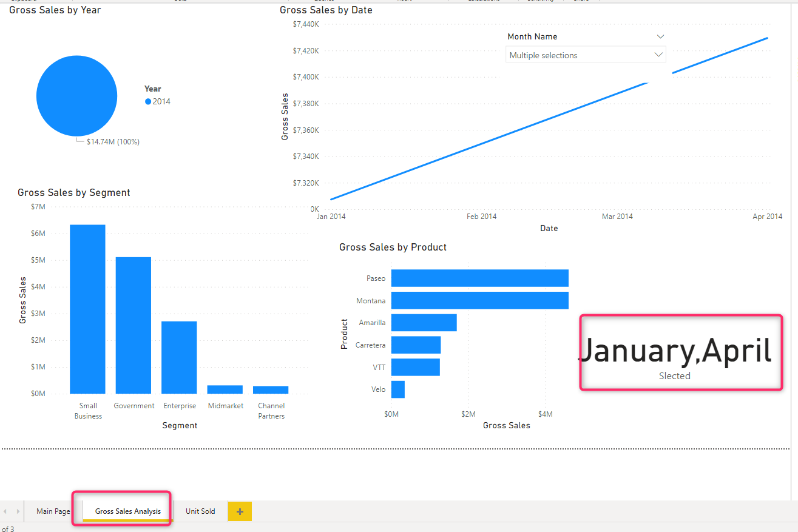
Task: Click the Gross Sales by Date chart title
Action: 326,10
